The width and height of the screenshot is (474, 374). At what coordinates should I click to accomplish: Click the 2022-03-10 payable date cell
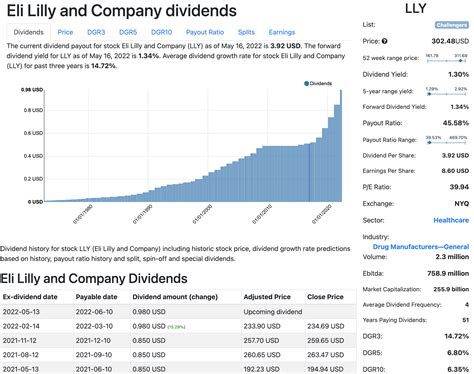click(x=94, y=326)
